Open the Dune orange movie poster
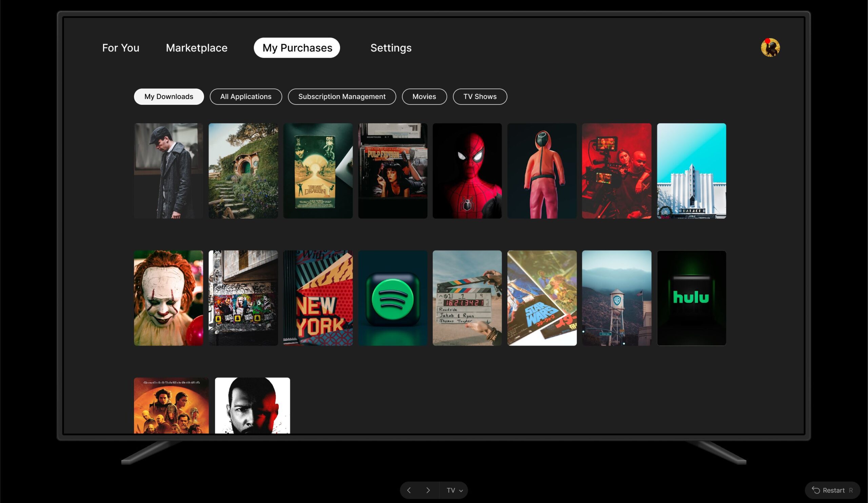868x503 pixels. (x=171, y=405)
